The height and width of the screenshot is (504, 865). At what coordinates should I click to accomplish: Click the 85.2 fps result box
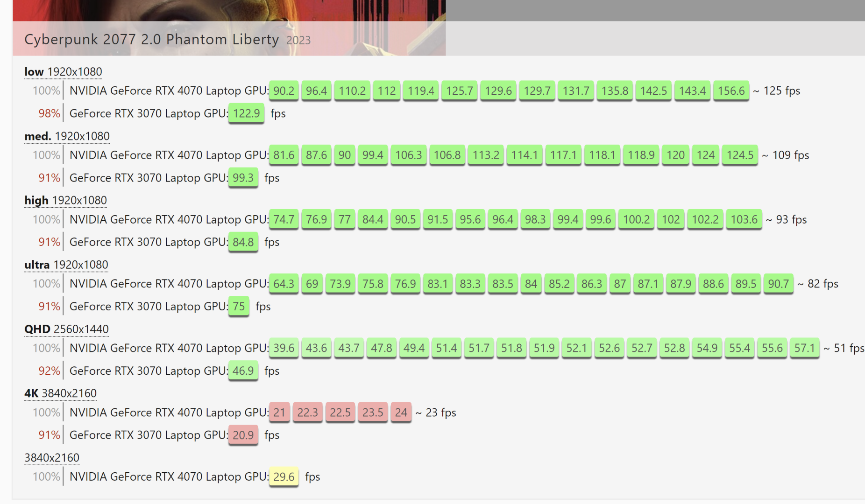coord(559,284)
